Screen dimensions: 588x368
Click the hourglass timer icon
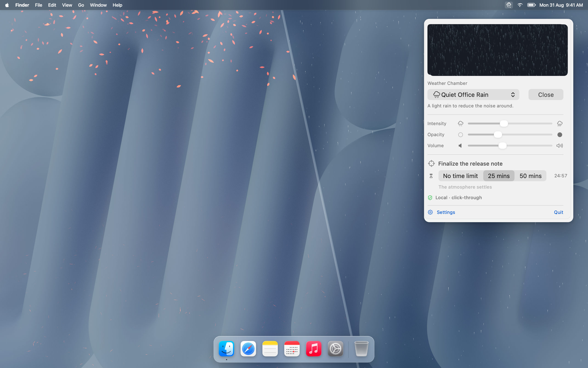[x=431, y=176]
